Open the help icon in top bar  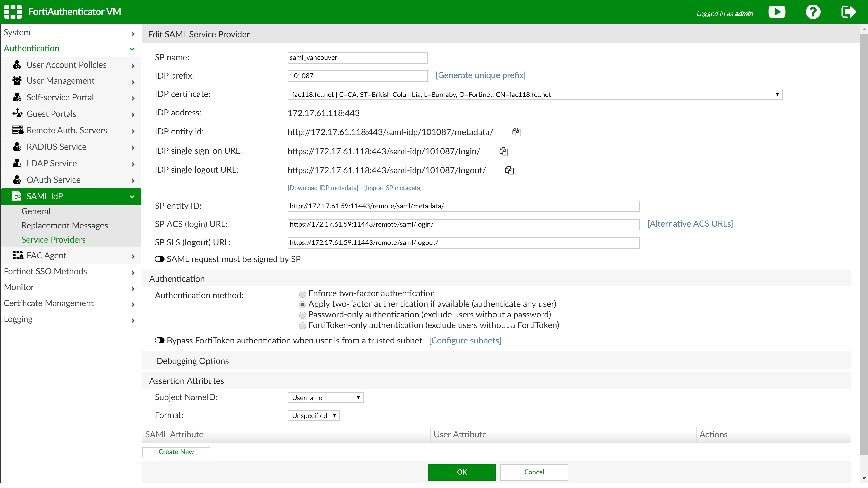[813, 12]
